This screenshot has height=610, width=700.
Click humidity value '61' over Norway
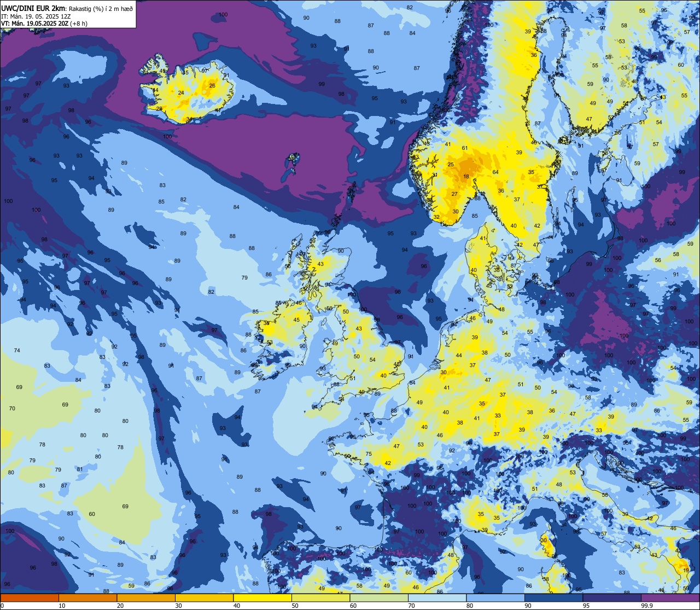coord(465,148)
